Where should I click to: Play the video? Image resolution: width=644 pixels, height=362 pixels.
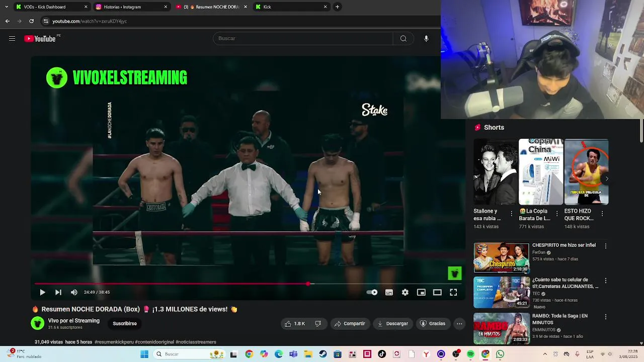pyautogui.click(x=42, y=292)
